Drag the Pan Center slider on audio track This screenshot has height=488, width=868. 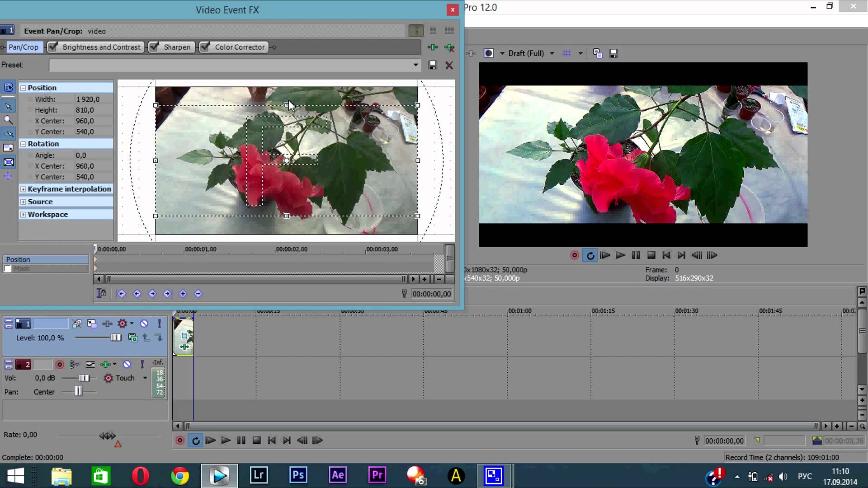(77, 391)
